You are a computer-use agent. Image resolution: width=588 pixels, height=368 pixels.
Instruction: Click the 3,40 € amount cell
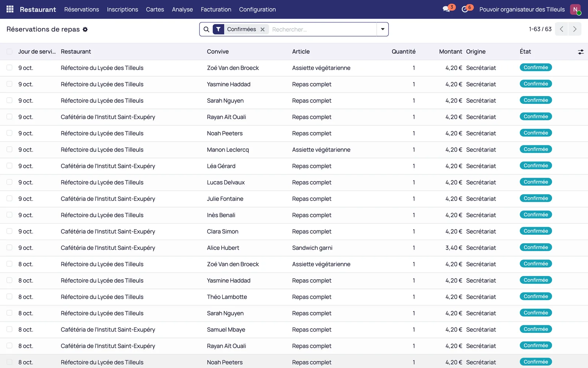point(454,248)
